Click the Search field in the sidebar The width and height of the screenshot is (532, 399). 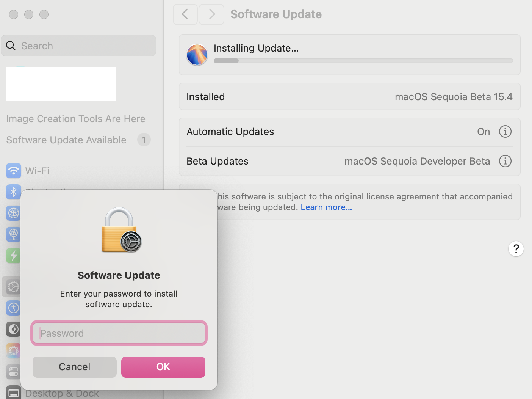click(x=79, y=46)
